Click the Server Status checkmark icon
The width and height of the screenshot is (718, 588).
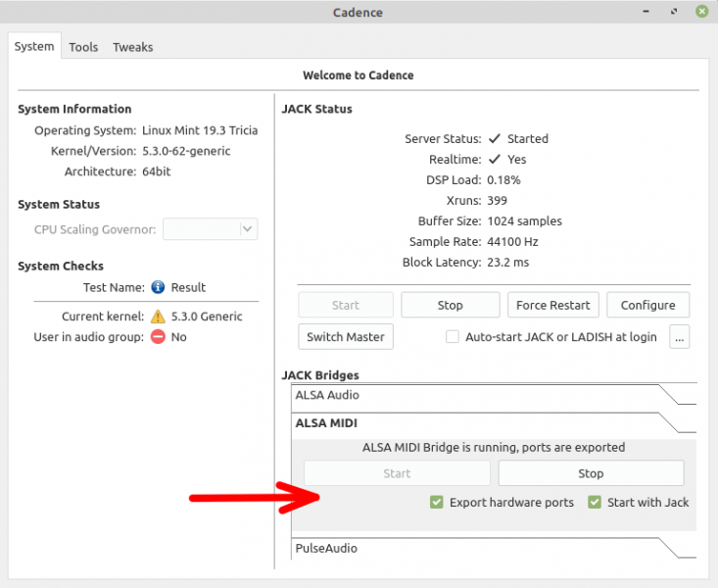495,138
